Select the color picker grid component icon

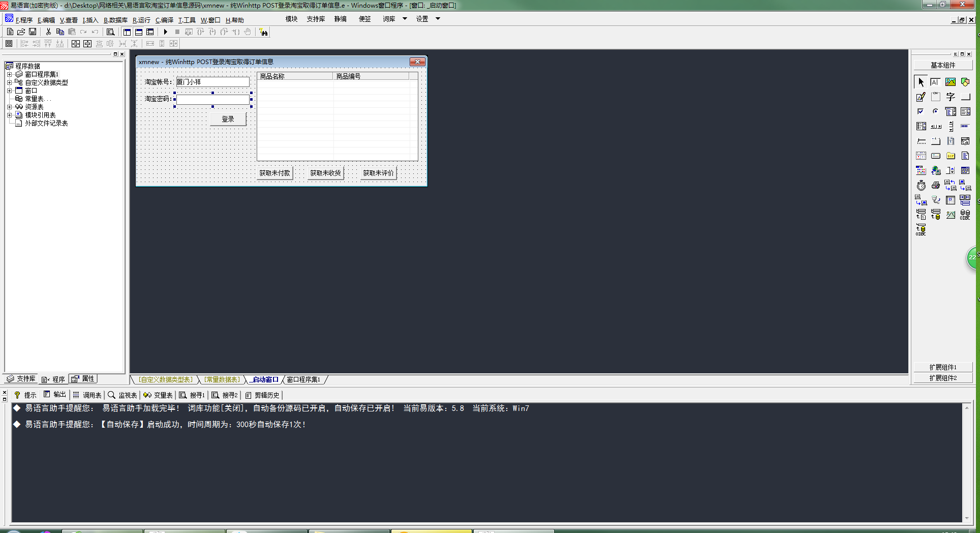tap(921, 170)
